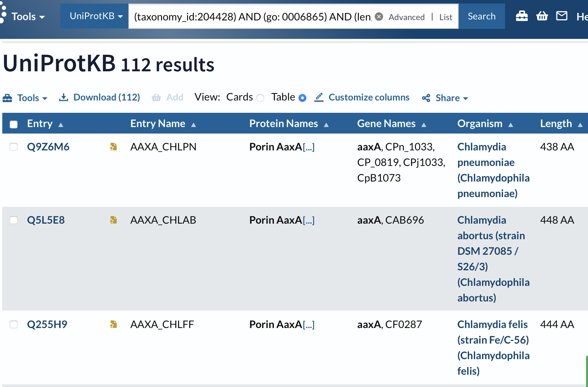The height and width of the screenshot is (387, 588).
Task: Sort by Length column arrow
Action: (x=580, y=125)
